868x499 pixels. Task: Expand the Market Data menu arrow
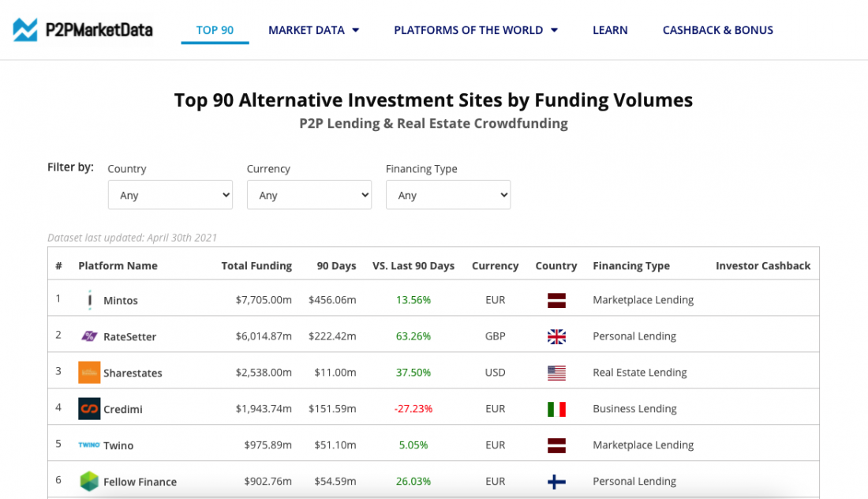[355, 30]
